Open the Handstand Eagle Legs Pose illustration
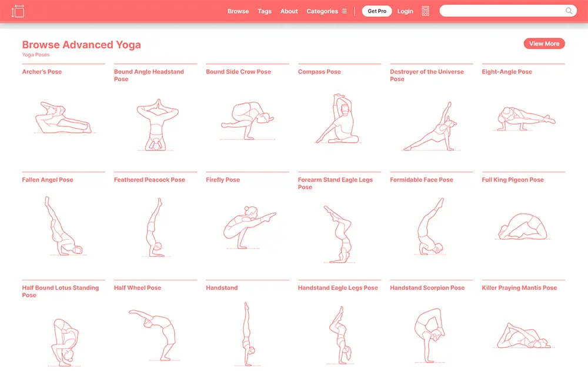Image resolution: width=588 pixels, height=382 pixels. 340,335
